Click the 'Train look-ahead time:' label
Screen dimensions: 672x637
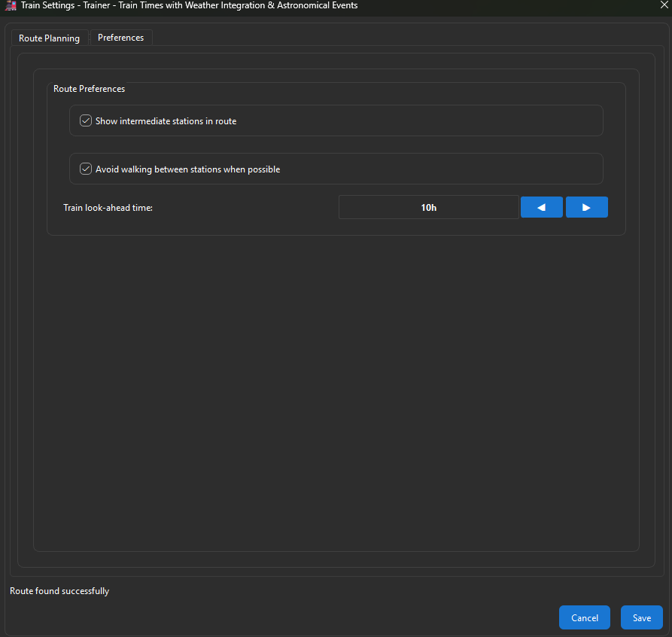108,207
